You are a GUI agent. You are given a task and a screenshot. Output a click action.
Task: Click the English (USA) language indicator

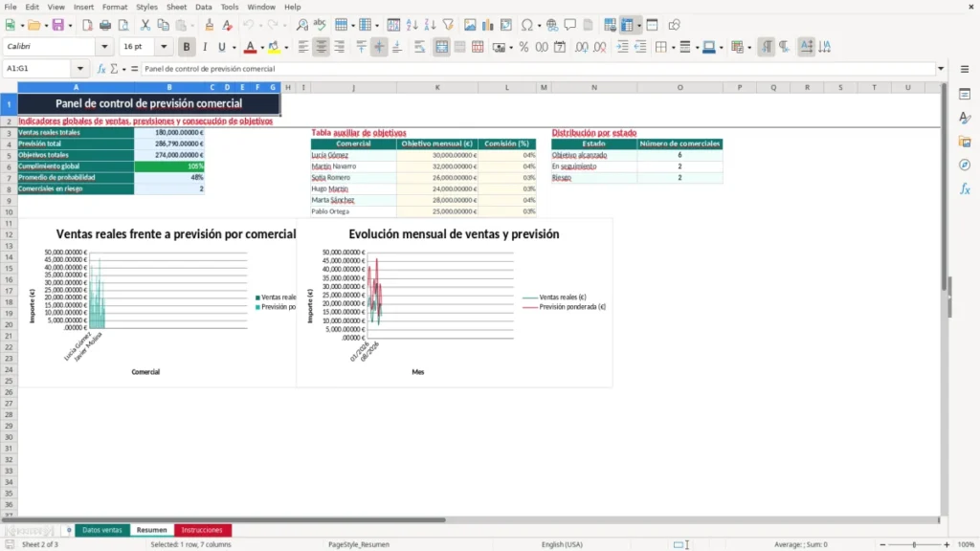[x=562, y=544]
